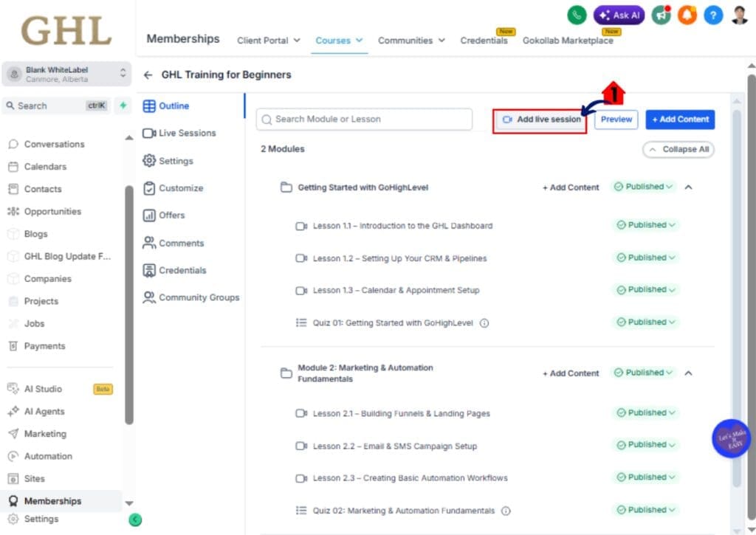Open the Ask AI assistant button
This screenshot has width=756, height=535.
tap(619, 15)
